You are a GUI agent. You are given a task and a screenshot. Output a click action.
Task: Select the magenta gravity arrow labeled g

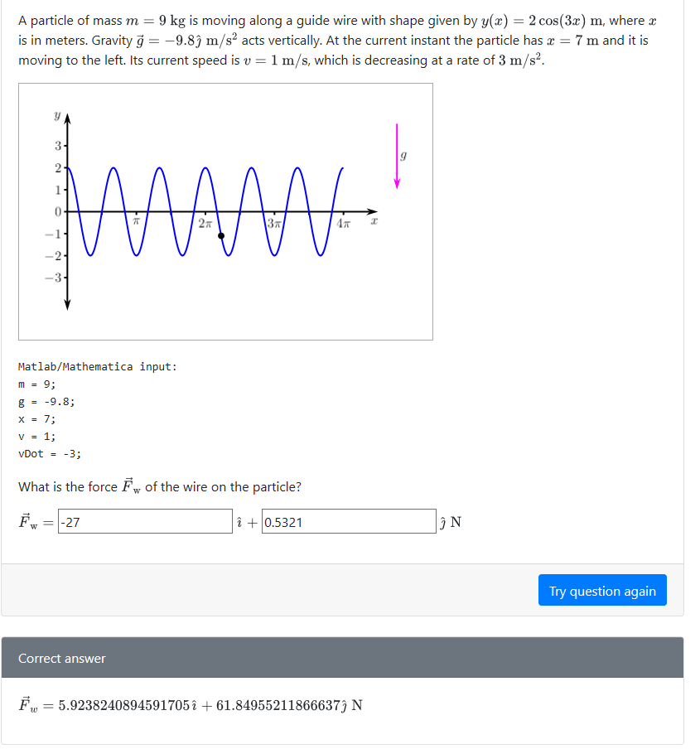(398, 157)
